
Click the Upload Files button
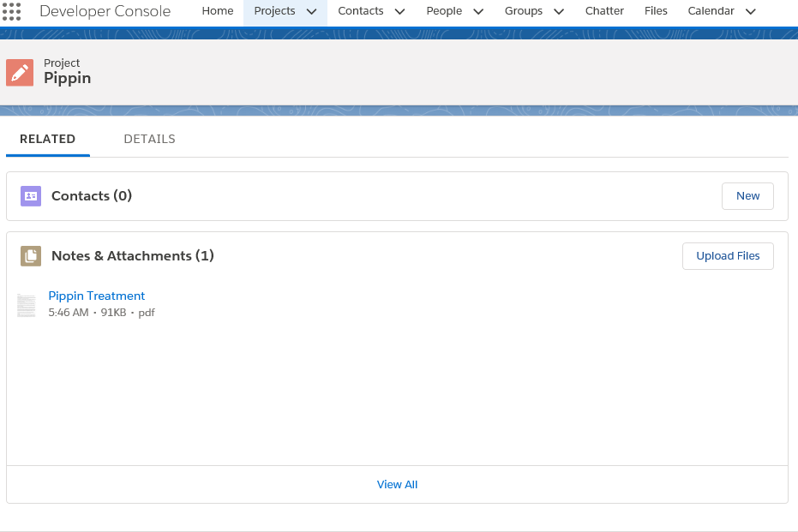pos(728,256)
